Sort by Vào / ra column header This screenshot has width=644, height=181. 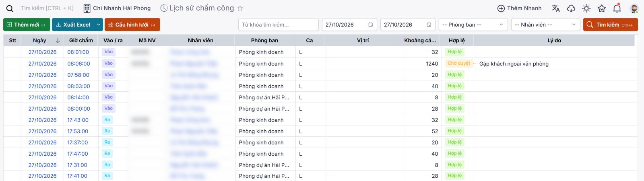click(x=113, y=40)
